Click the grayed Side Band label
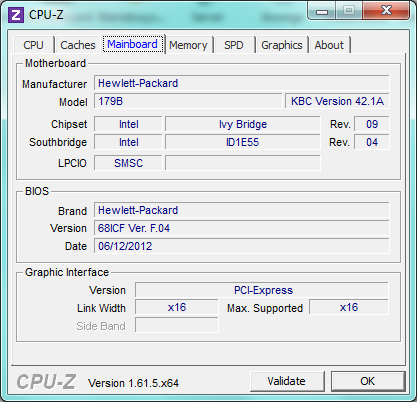Image resolution: width=417 pixels, height=403 pixels. tap(101, 326)
